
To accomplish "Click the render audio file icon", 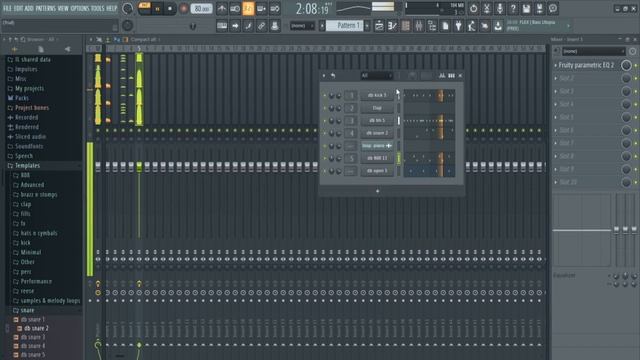I will [x=540, y=8].
